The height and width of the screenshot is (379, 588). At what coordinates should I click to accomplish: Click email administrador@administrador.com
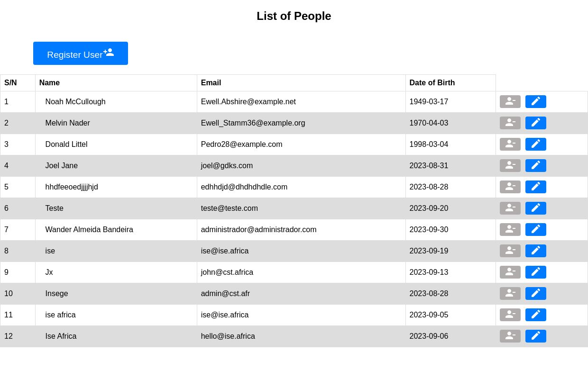tap(259, 230)
